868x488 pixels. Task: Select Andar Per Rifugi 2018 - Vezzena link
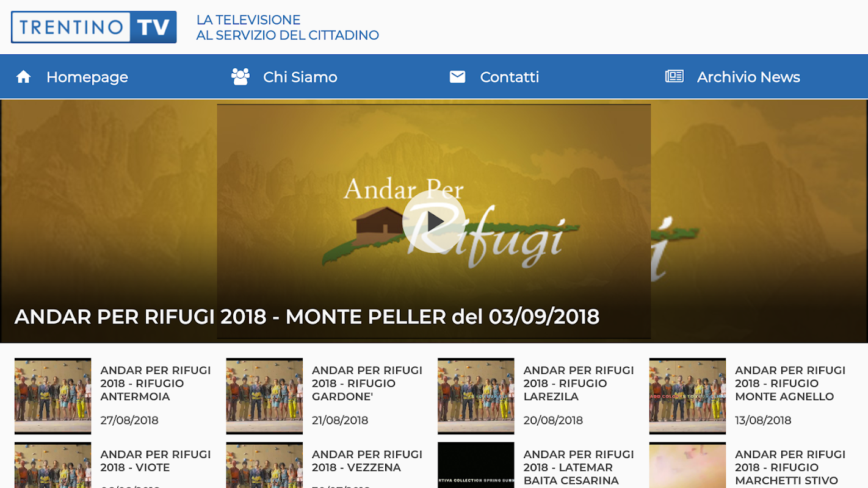coord(367,461)
